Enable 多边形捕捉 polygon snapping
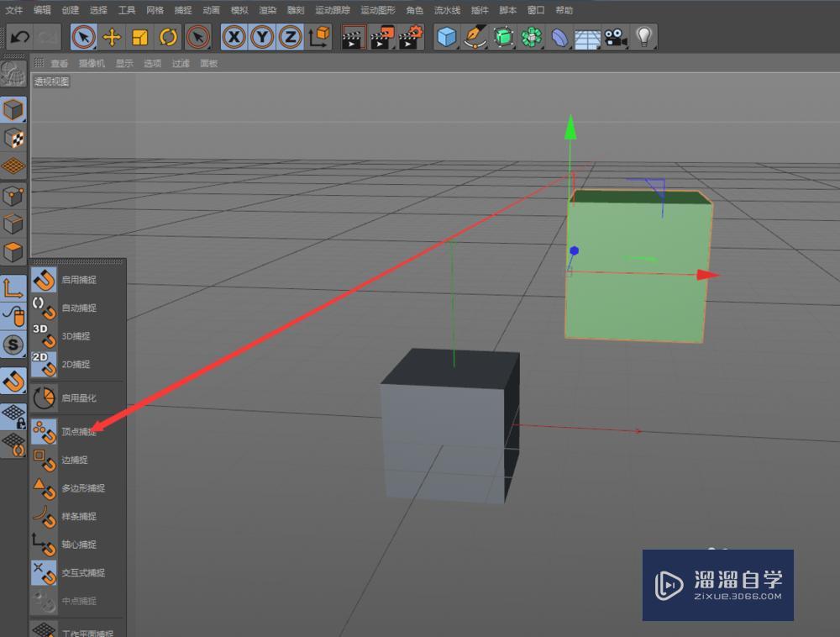This screenshot has height=637, width=840. 77,488
